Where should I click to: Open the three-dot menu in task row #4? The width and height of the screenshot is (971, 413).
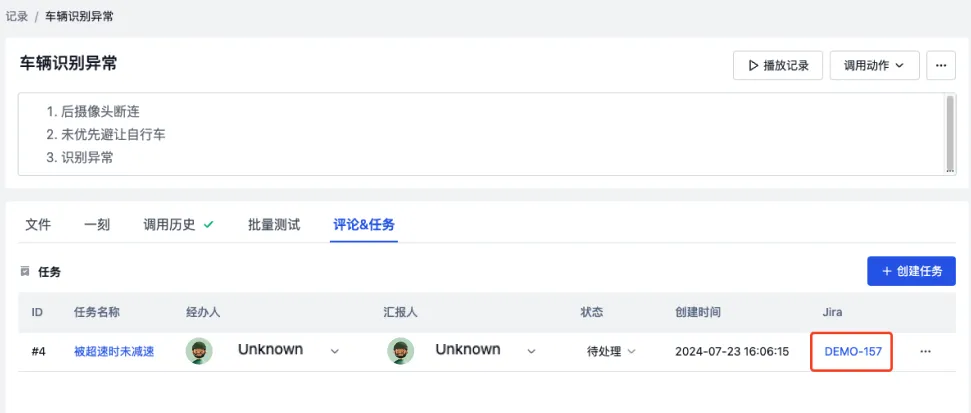click(925, 351)
